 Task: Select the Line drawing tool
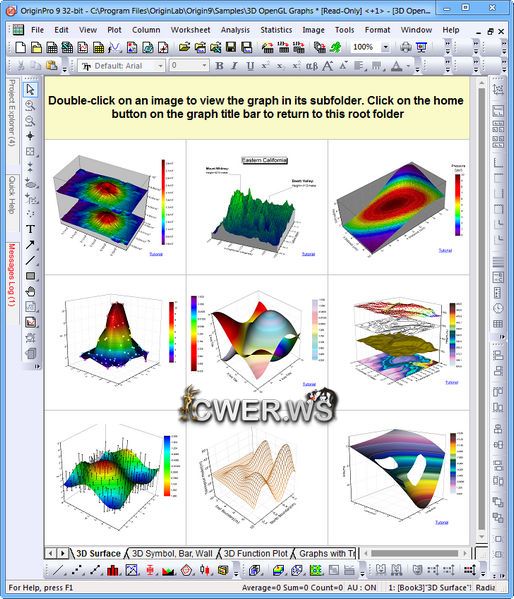[x=30, y=260]
